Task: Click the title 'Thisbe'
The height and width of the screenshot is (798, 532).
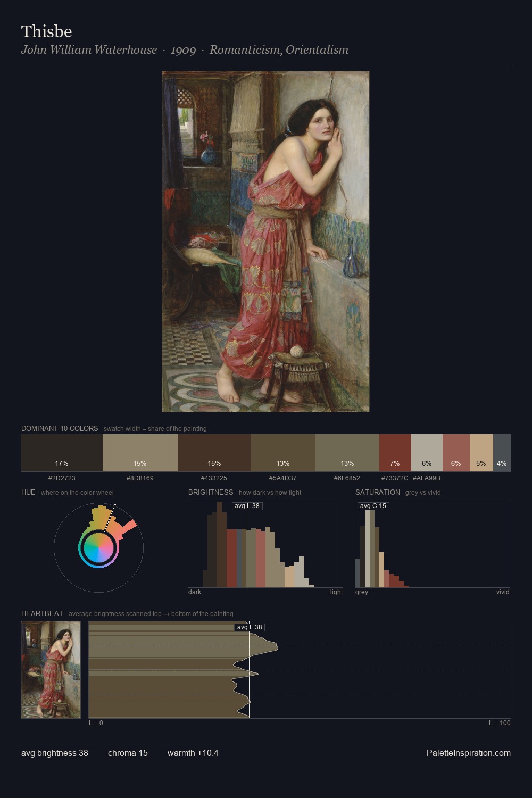Action: (x=47, y=31)
